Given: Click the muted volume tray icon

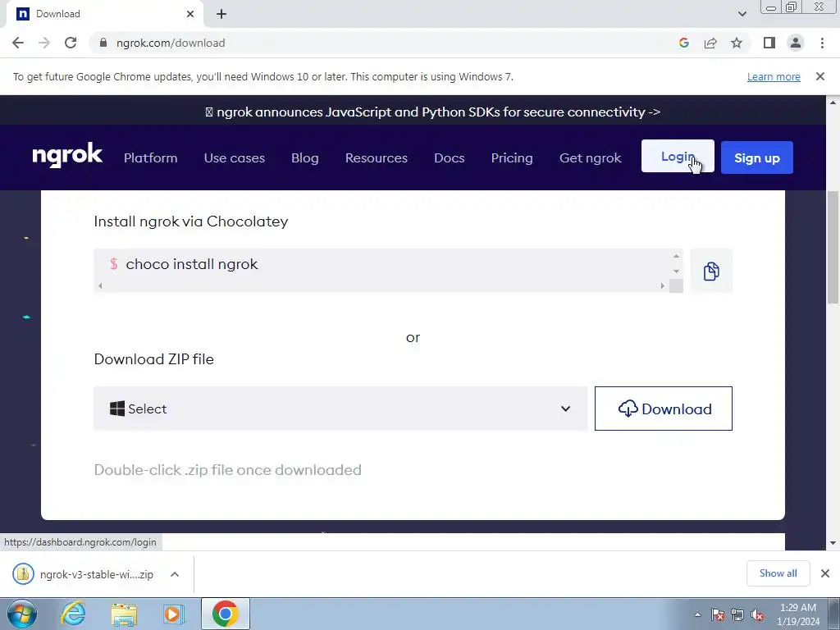Looking at the screenshot, I should click(x=757, y=614).
